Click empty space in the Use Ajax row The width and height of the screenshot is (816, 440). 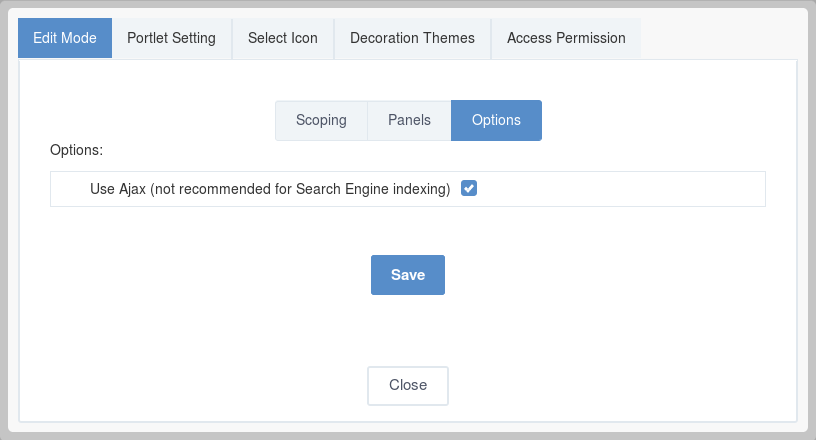(619, 189)
